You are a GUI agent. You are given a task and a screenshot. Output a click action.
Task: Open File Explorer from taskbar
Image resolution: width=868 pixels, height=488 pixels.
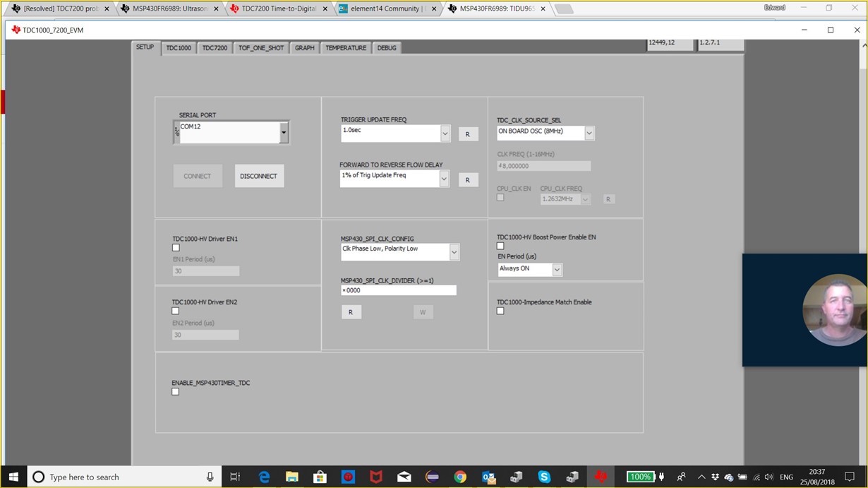(x=292, y=477)
